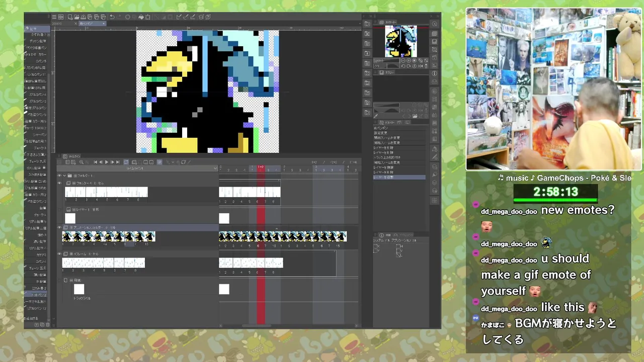Zoom out the timeline with magnifier icon
This screenshot has width=644, height=362.
pyautogui.click(x=82, y=162)
